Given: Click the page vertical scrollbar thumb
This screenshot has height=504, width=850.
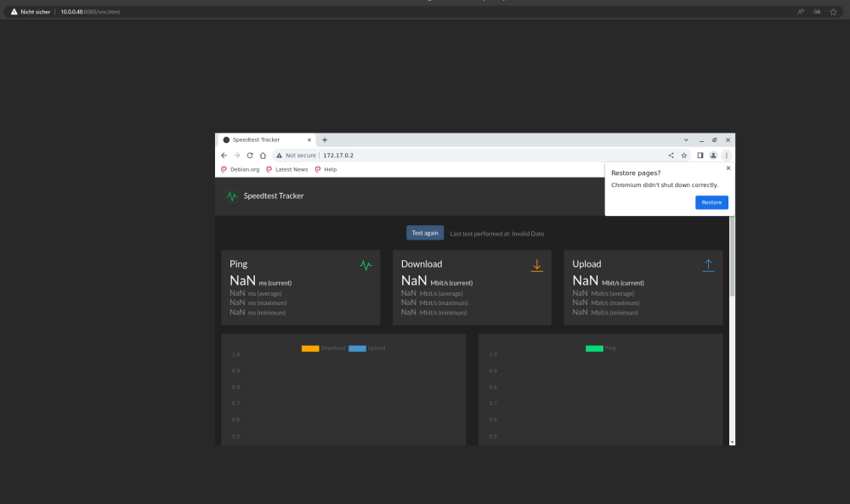Looking at the screenshot, I should point(733,256).
